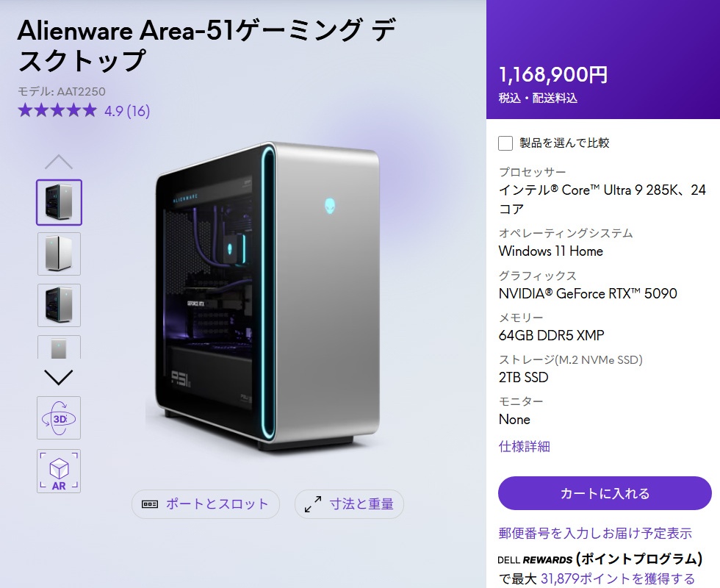Image resolution: width=720 pixels, height=588 pixels.
Task: Open the 4.9 (16) reviews link
Action: pos(127,111)
